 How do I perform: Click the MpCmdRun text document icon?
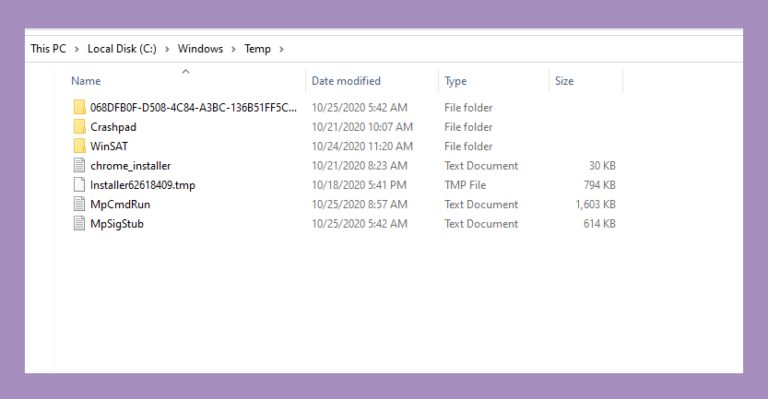79,204
